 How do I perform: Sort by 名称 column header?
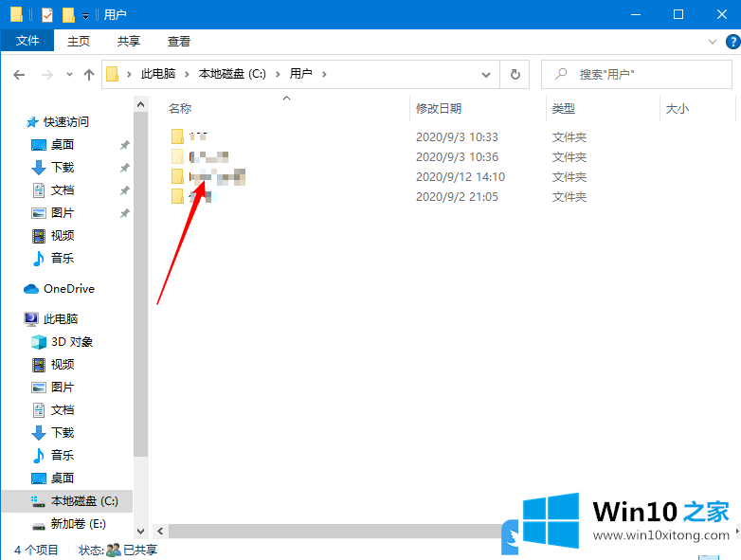pyautogui.click(x=180, y=109)
